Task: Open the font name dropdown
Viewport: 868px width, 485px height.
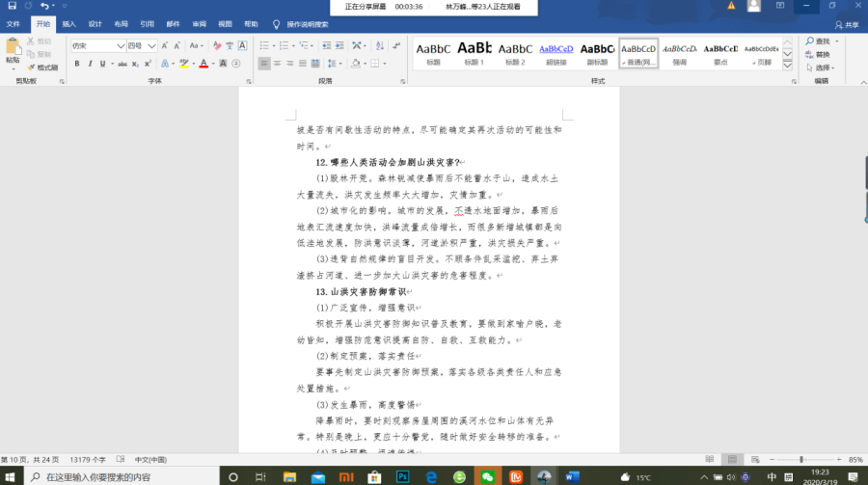Action: tap(122, 45)
